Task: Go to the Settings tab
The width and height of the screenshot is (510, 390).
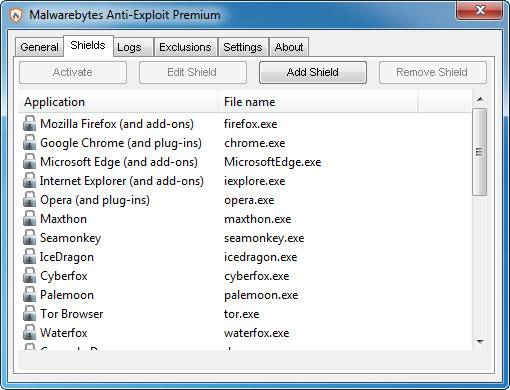Action: click(243, 47)
